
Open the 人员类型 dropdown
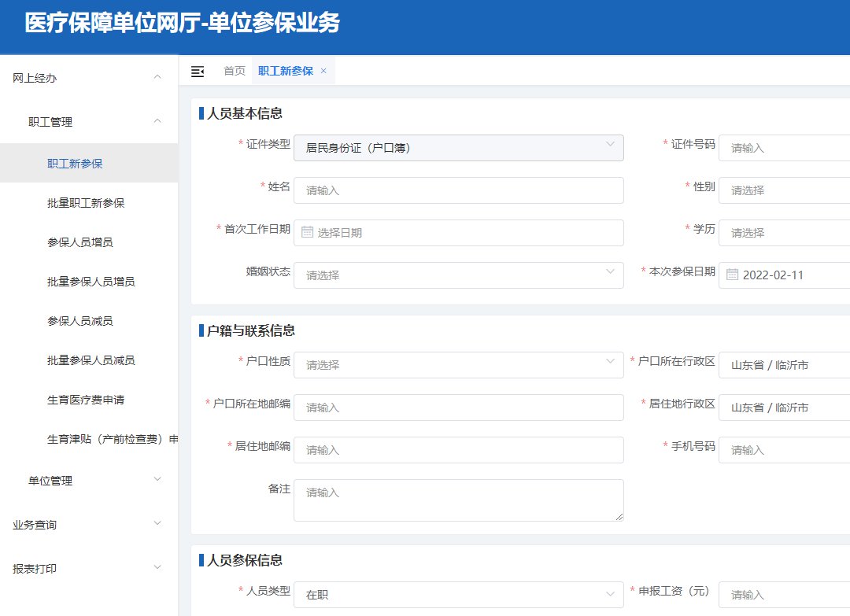tap(458, 595)
